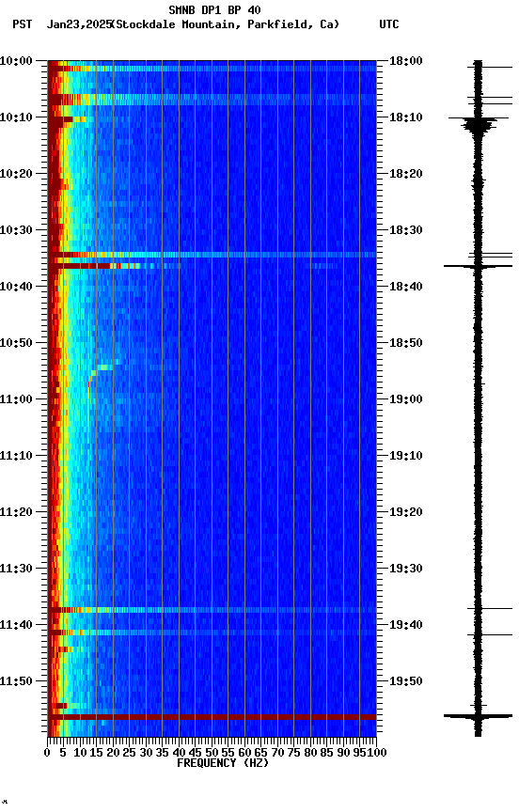
Task: Click the '18:30' UTC time label
Action: (406, 230)
